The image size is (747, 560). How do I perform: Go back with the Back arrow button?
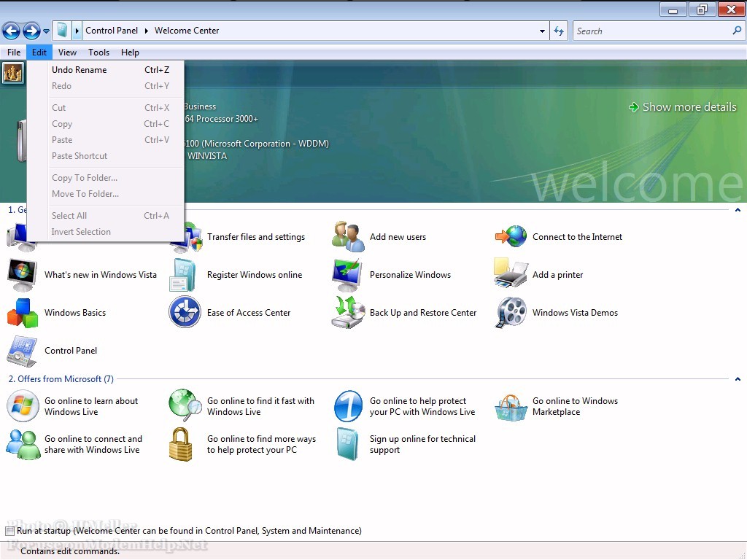[x=11, y=31]
